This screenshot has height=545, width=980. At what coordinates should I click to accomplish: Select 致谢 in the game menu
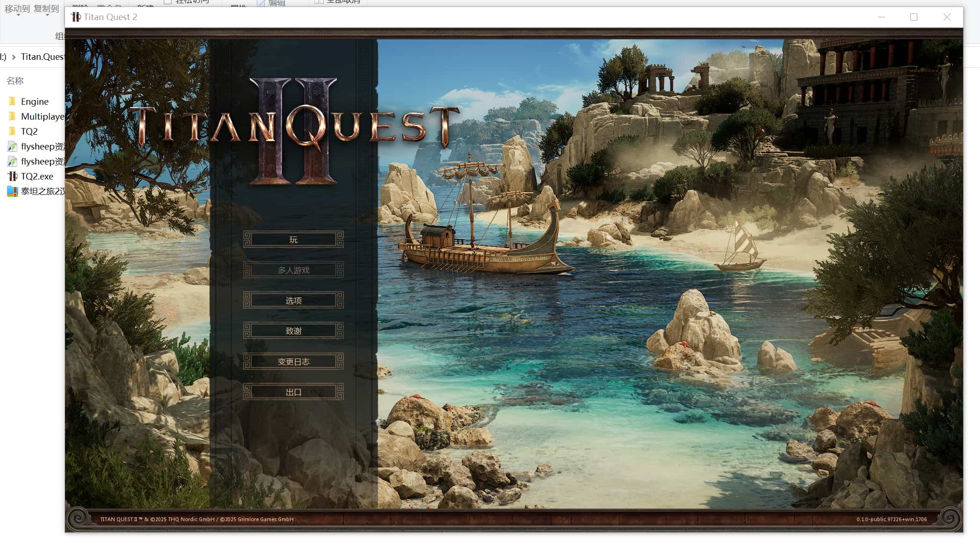pyautogui.click(x=293, y=330)
